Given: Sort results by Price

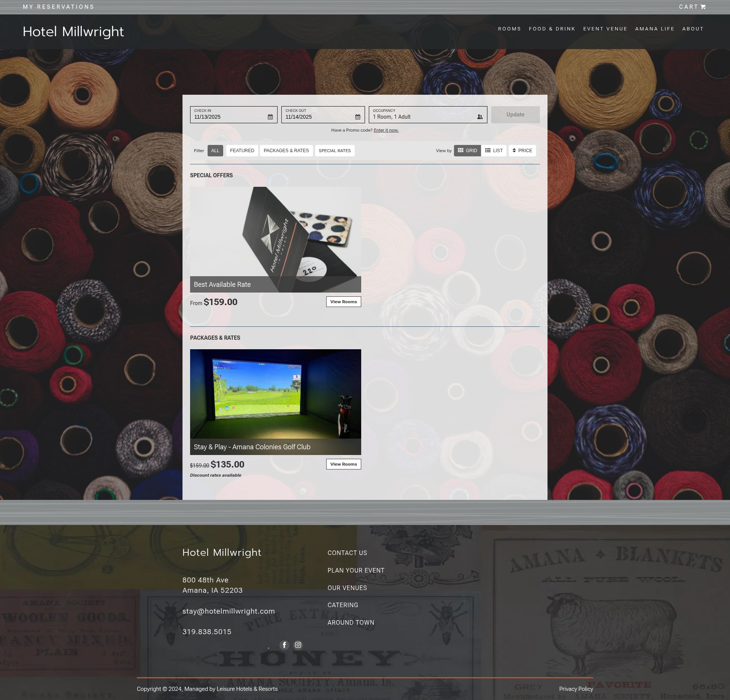Looking at the screenshot, I should tap(522, 151).
